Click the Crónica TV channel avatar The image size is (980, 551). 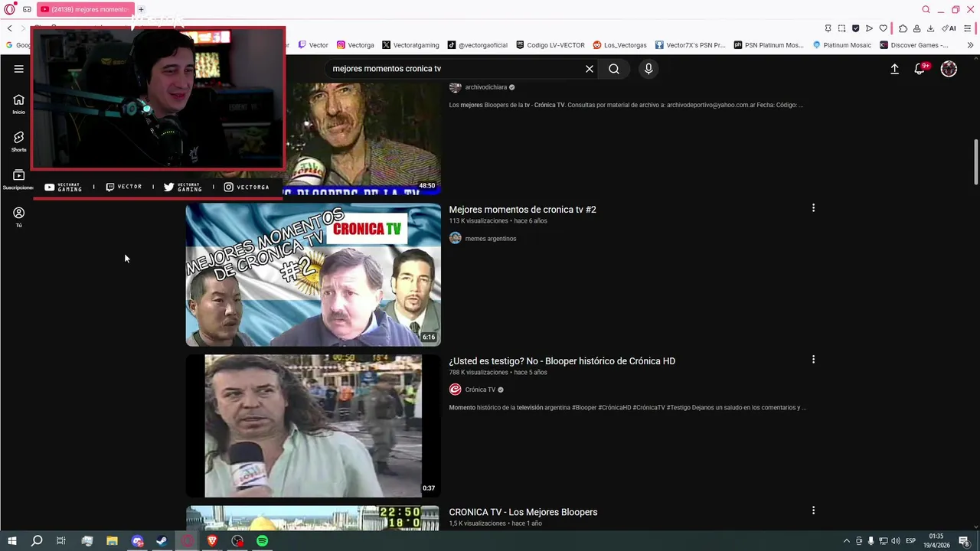pos(456,390)
